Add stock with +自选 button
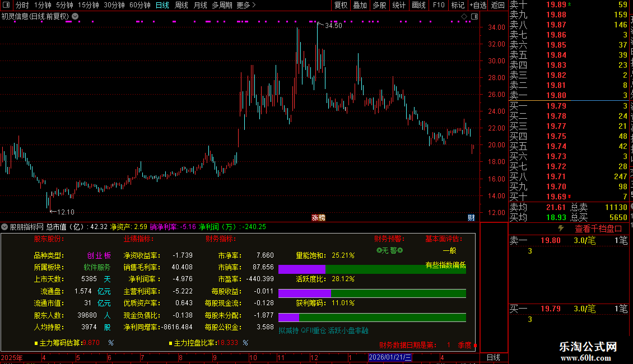The image size is (633, 364). pos(478,5)
